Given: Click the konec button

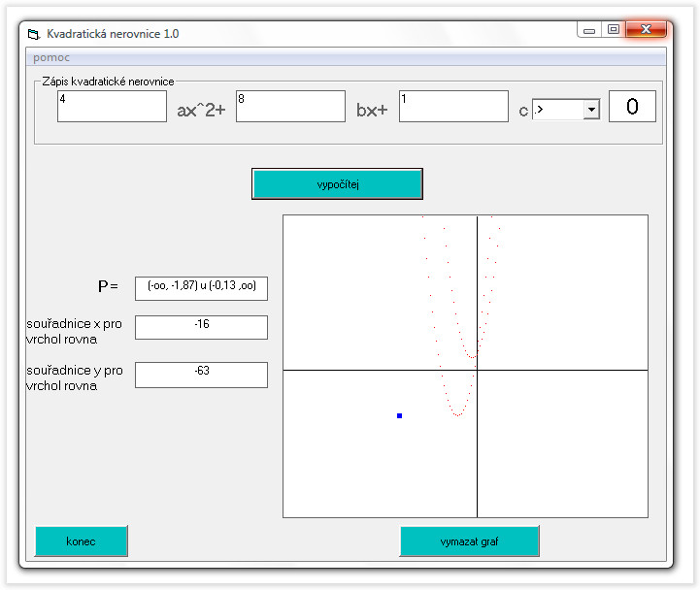Looking at the screenshot, I should tap(82, 541).
